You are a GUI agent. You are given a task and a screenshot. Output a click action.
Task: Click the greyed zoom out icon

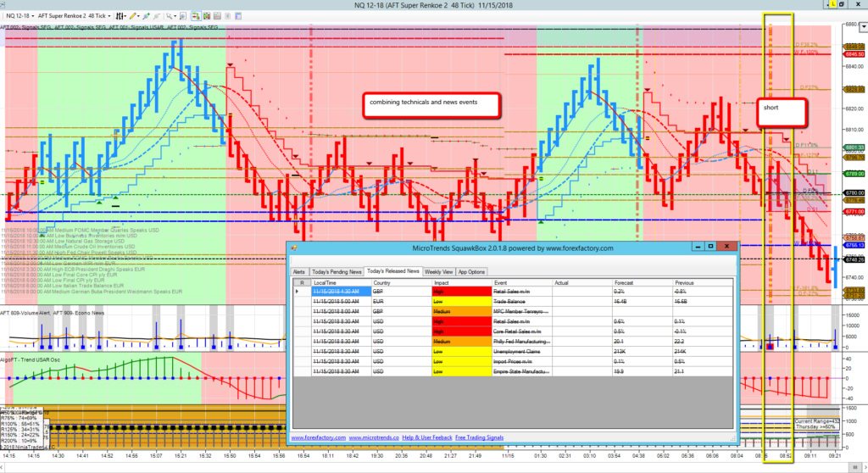point(157,16)
